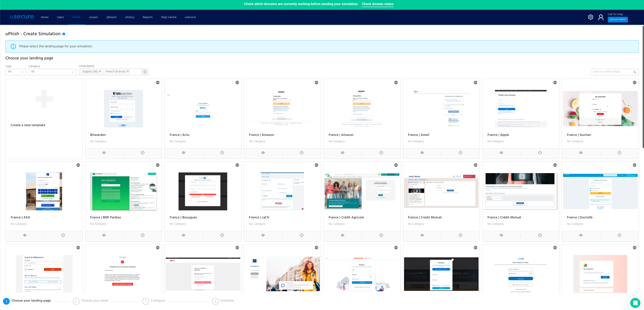This screenshot has width=644, height=310.
Task: Go to step 3 Configure
Action: [154, 301]
